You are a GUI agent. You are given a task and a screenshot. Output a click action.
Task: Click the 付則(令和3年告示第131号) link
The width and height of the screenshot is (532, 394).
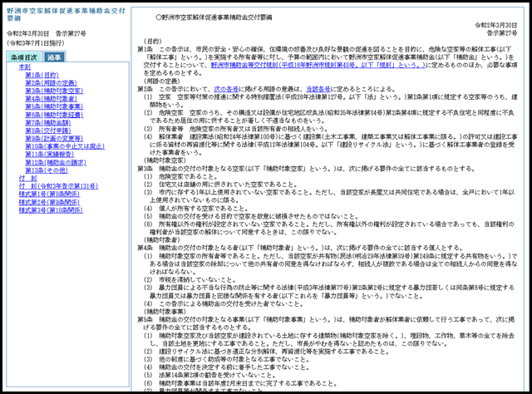[x=58, y=186]
